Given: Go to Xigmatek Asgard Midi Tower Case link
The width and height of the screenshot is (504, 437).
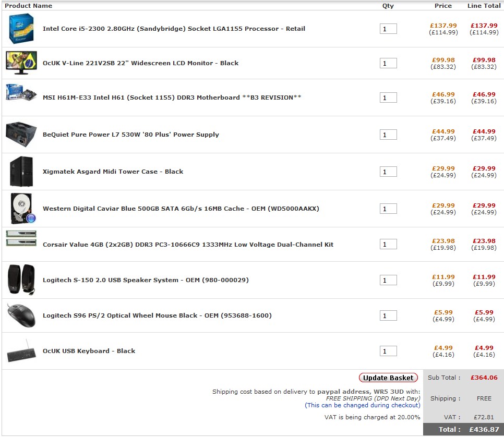Looking at the screenshot, I should tap(113, 171).
